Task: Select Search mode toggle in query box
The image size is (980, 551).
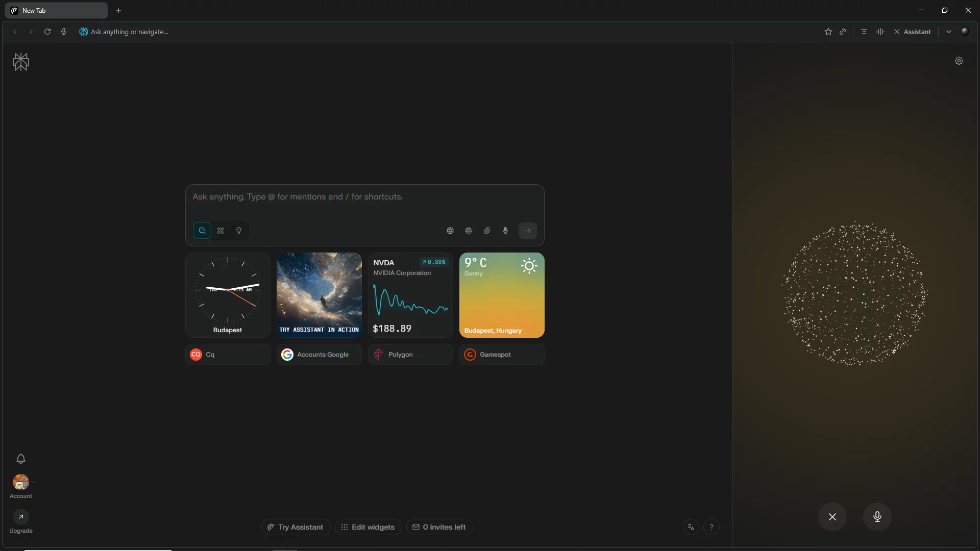Action: pos(202,231)
